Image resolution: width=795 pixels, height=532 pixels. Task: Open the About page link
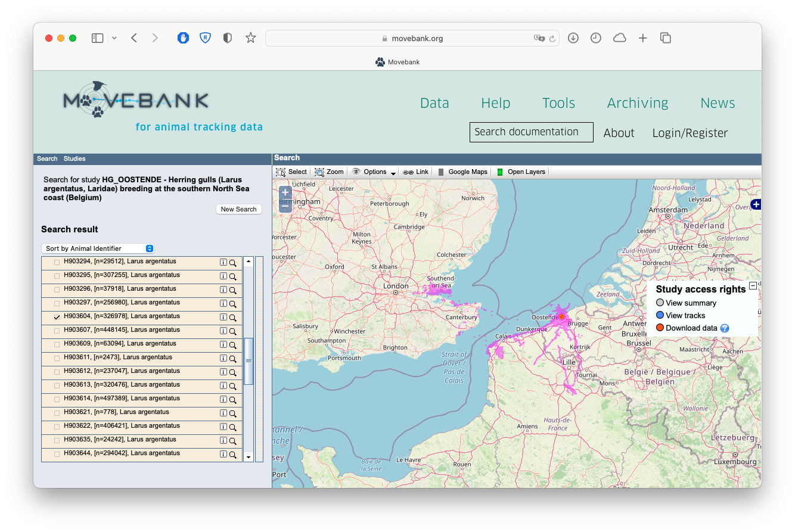point(619,133)
